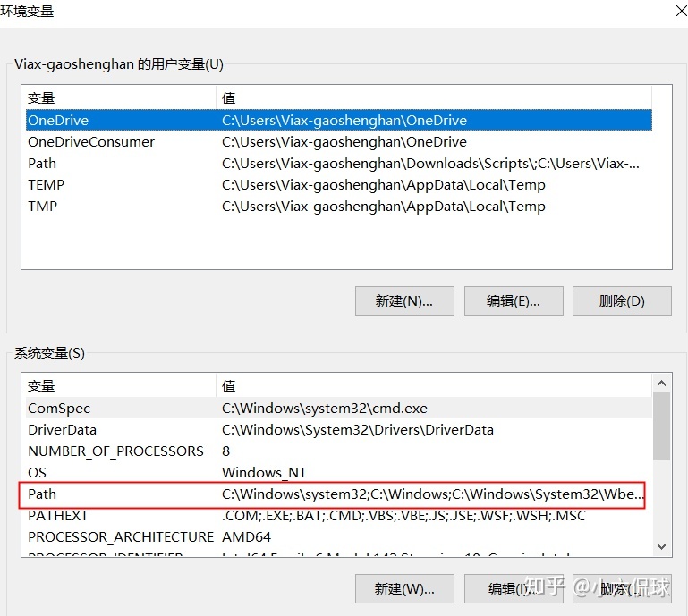The image size is (688, 616).
Task: Select the system Path variable
Action: tap(339, 494)
